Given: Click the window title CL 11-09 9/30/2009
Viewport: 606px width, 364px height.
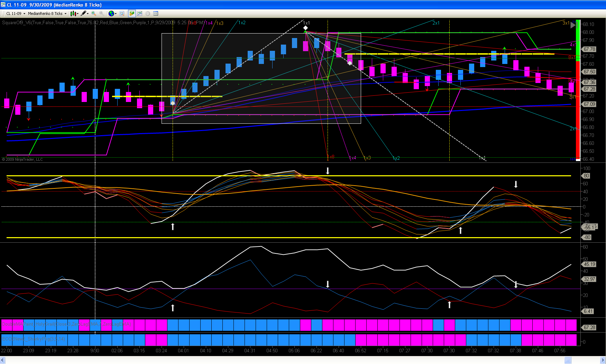Looking at the screenshot, I should [x=54, y=5].
